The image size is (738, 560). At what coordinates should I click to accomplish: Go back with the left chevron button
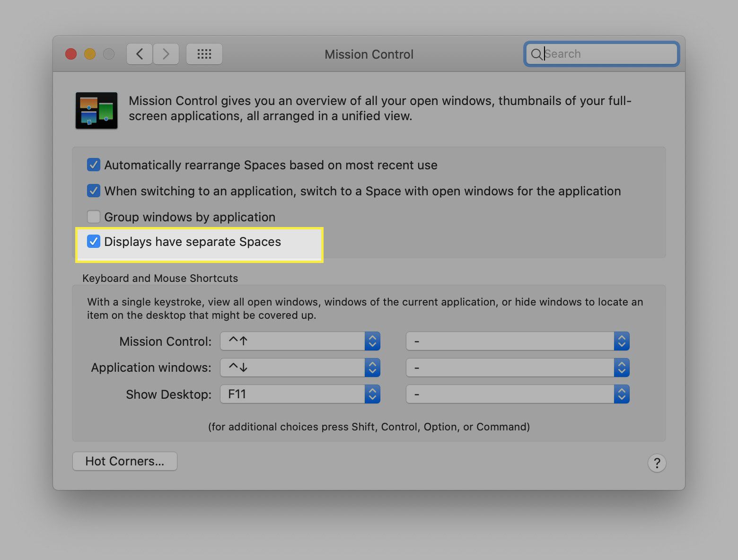[140, 54]
